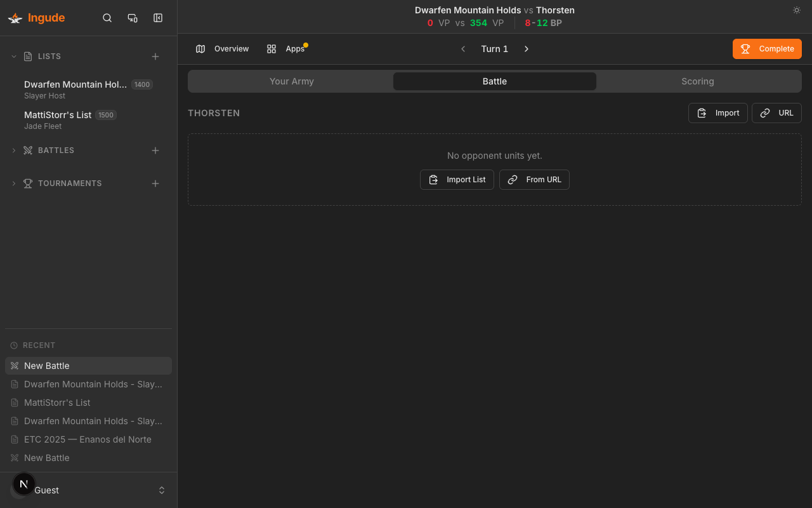812x508 pixels.
Task: Click the Import List button
Action: (457, 180)
